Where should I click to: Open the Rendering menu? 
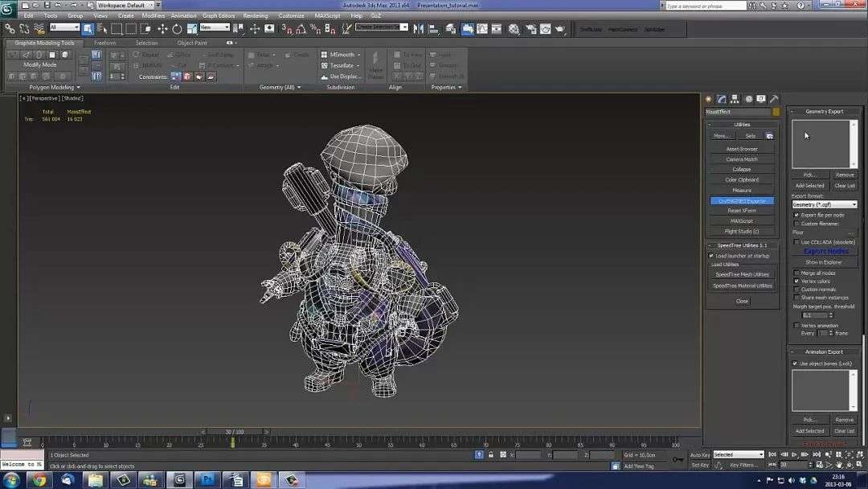click(x=256, y=15)
